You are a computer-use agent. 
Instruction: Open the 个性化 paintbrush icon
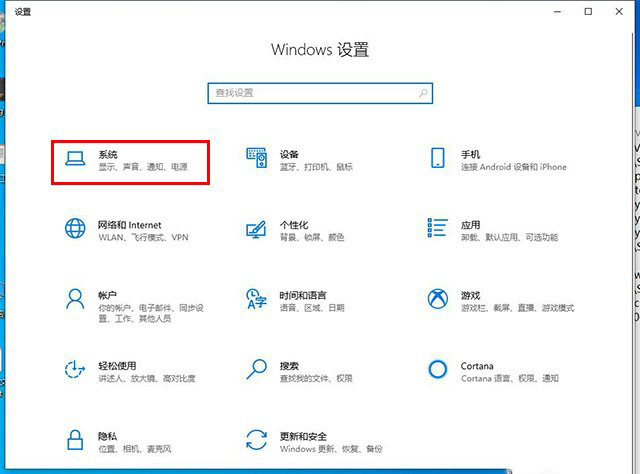click(256, 229)
